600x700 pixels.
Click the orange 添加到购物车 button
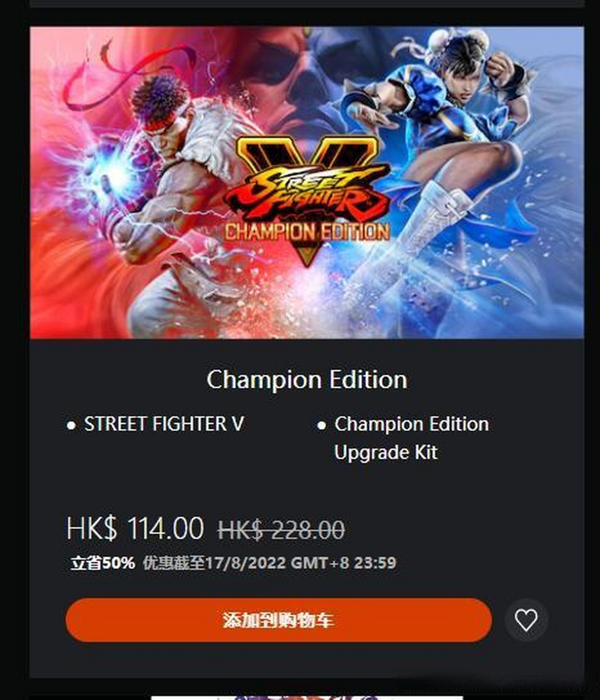(279, 620)
